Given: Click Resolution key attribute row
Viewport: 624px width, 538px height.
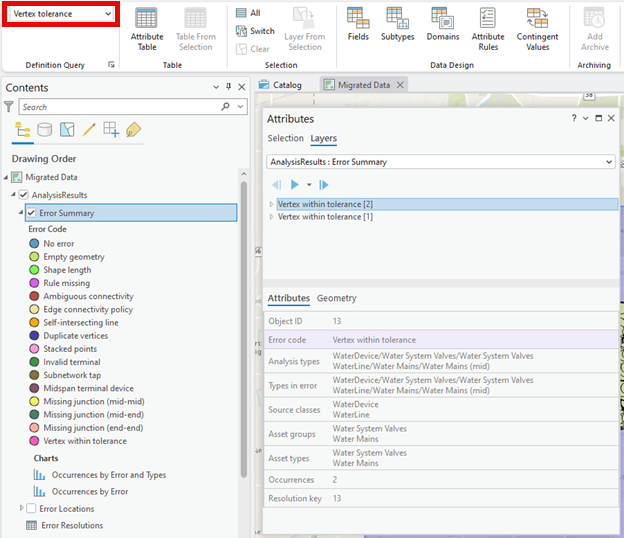Looking at the screenshot, I should pos(441,498).
